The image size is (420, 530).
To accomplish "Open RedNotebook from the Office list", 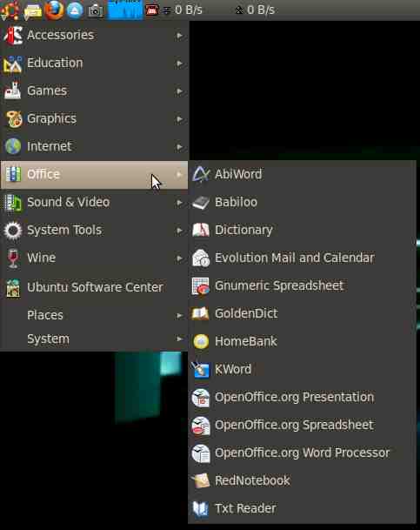I will click(x=302, y=481).
